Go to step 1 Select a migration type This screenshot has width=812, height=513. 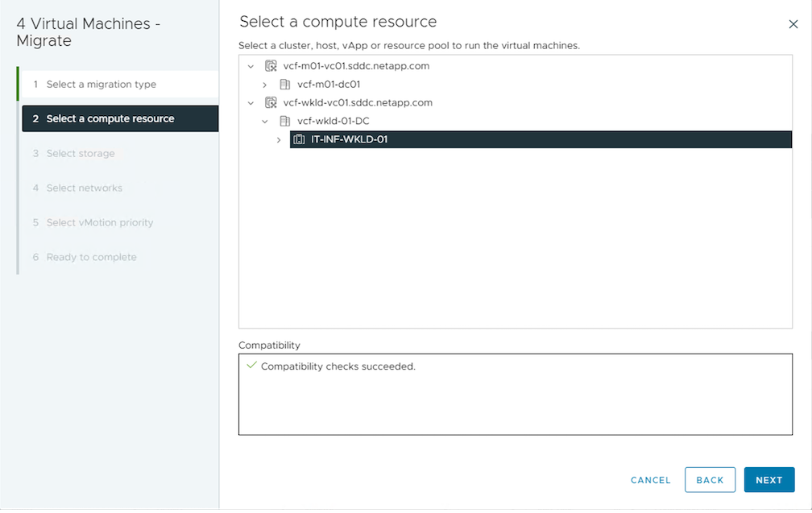tap(101, 85)
